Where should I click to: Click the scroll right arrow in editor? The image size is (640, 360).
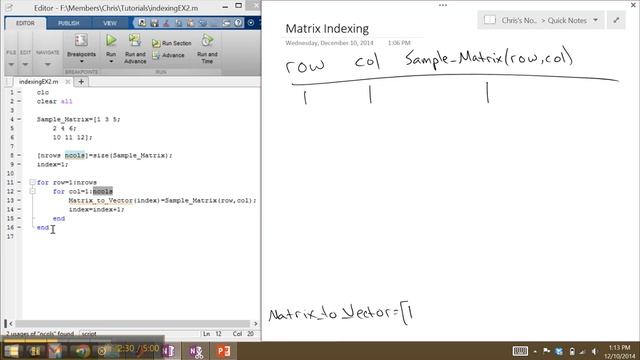point(256,324)
